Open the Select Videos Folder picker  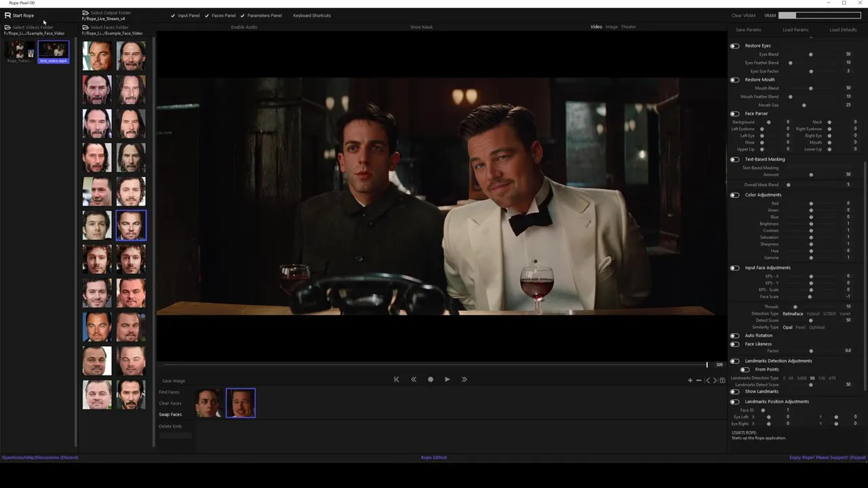(28, 28)
